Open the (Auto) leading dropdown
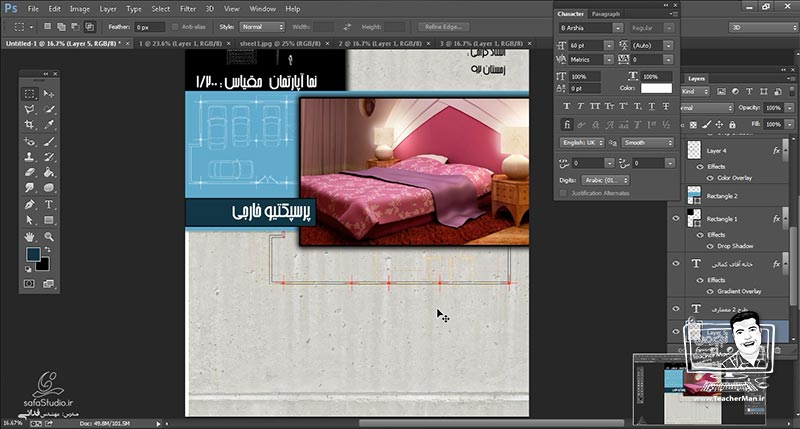 [668, 45]
